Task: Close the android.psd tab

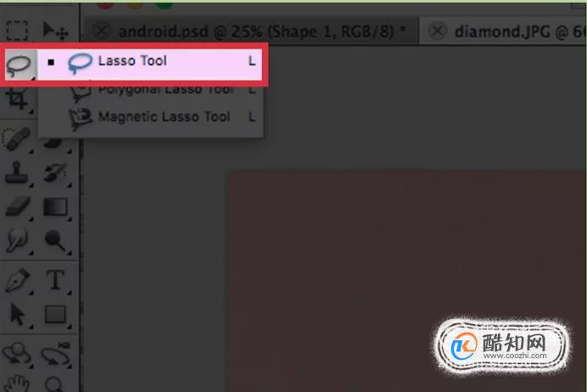Action: (102, 31)
